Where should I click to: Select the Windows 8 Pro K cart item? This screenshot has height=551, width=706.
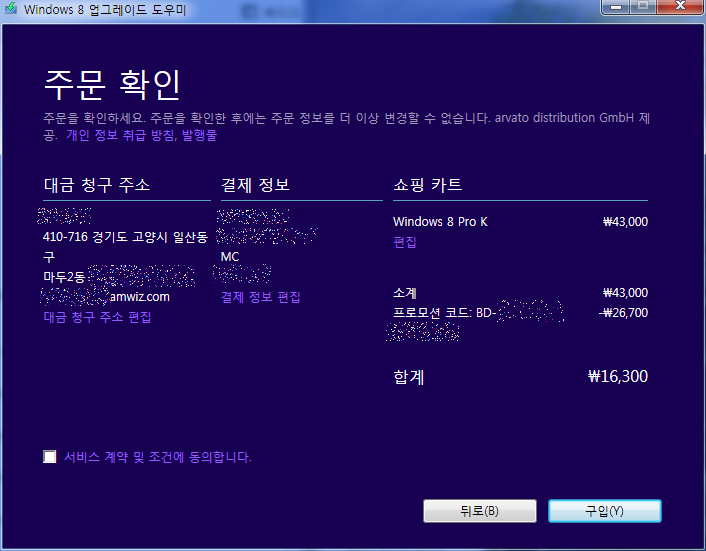[440, 222]
